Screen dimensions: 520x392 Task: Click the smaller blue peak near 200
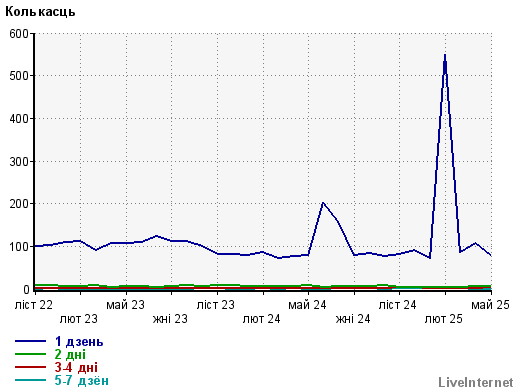(x=323, y=202)
